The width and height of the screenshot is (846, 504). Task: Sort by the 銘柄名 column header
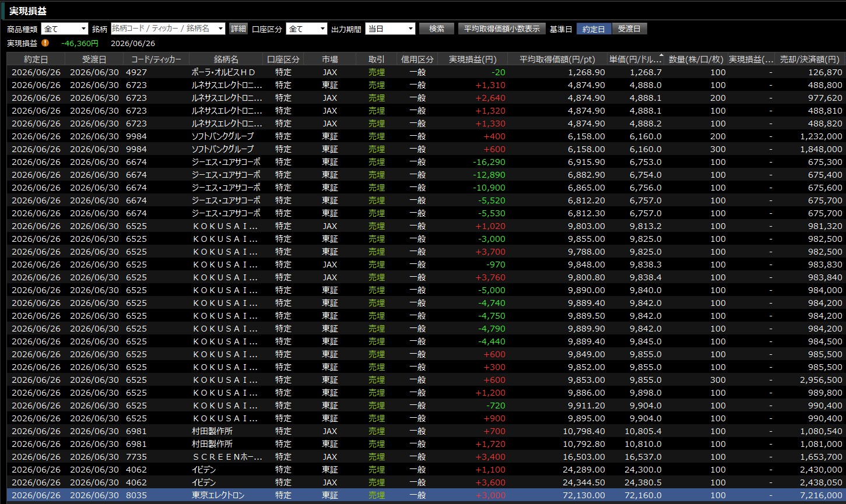click(x=226, y=59)
